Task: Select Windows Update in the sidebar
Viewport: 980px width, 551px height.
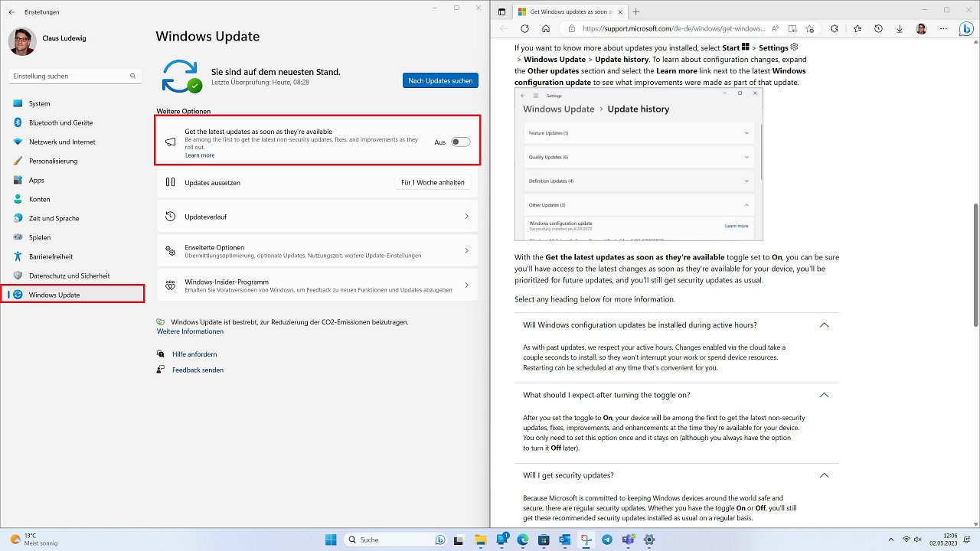Action: pos(73,295)
